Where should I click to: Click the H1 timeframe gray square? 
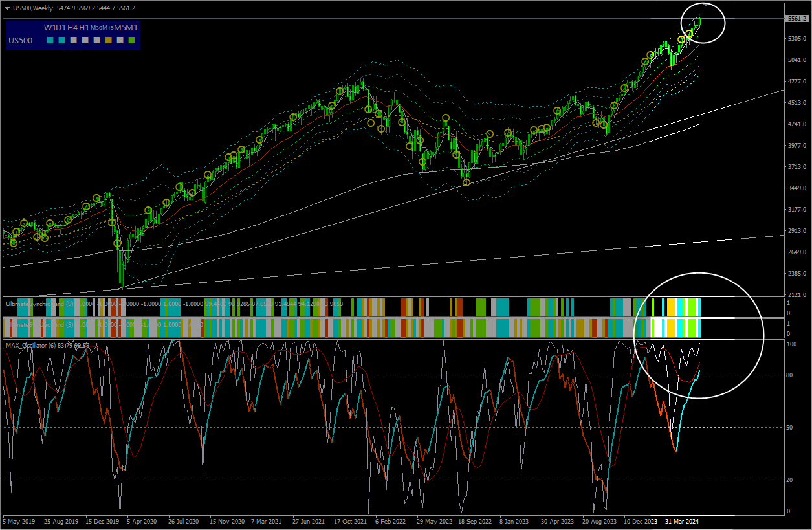(85, 40)
